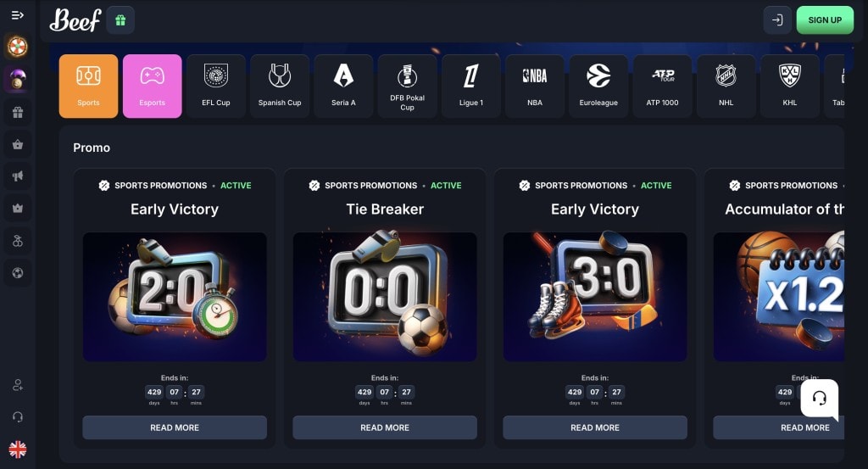The width and height of the screenshot is (868, 469).
Task: Change language via UK flag icon
Action: coord(17,449)
